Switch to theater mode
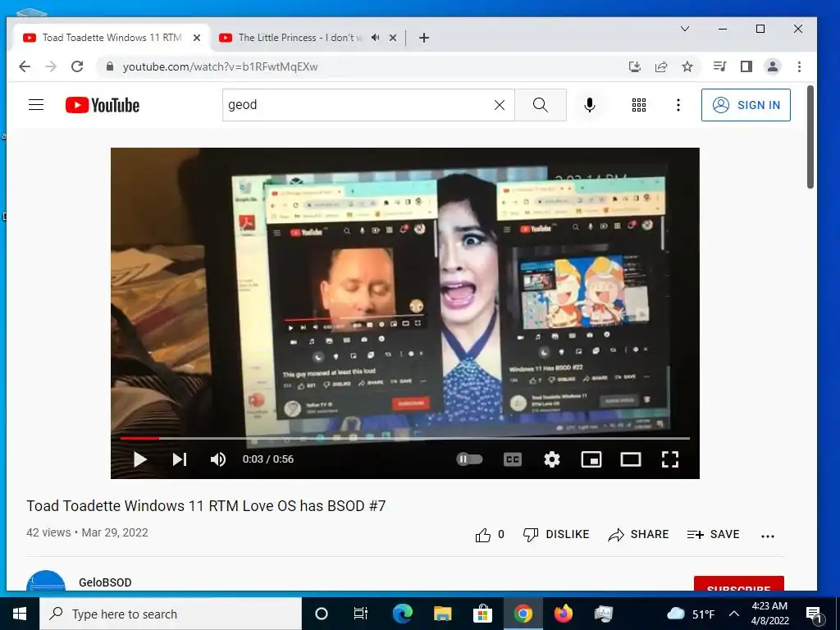The height and width of the screenshot is (630, 840). click(x=631, y=459)
